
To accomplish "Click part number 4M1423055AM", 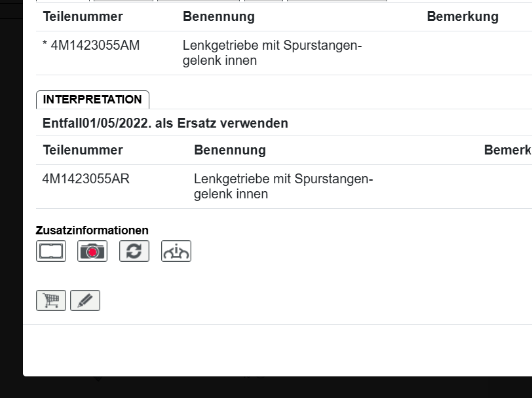I will click(x=91, y=46).
